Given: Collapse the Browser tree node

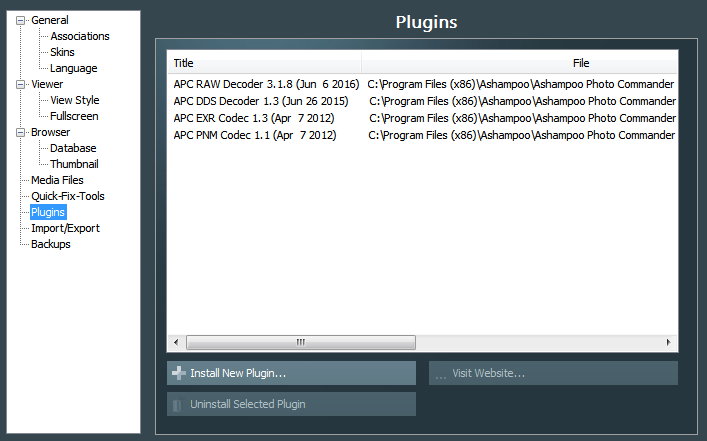Looking at the screenshot, I should pyautogui.click(x=21, y=132).
